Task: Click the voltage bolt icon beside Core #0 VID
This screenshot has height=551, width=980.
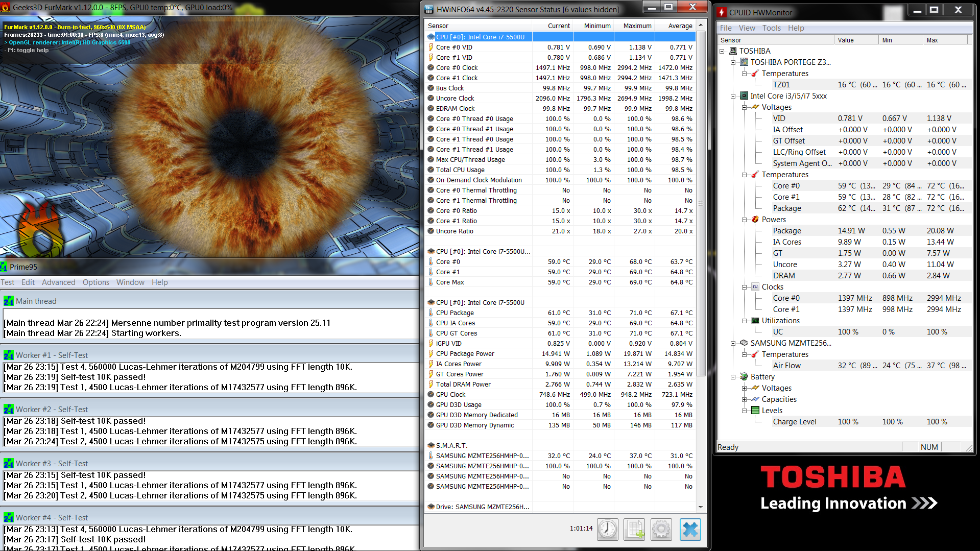Action: [431, 47]
